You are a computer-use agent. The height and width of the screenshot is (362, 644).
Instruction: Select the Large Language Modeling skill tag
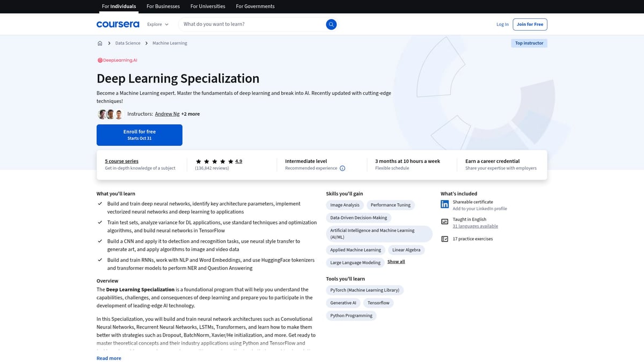click(x=355, y=263)
